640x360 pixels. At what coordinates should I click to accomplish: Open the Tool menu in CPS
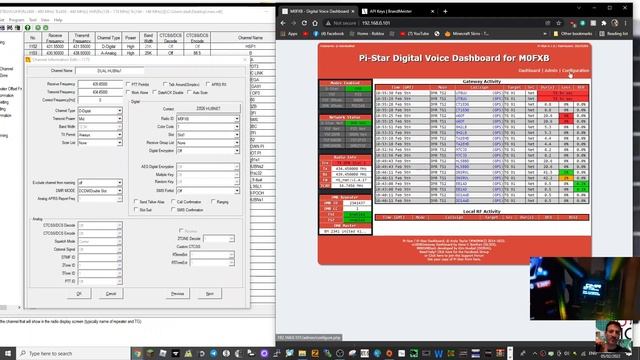[x=33, y=20]
